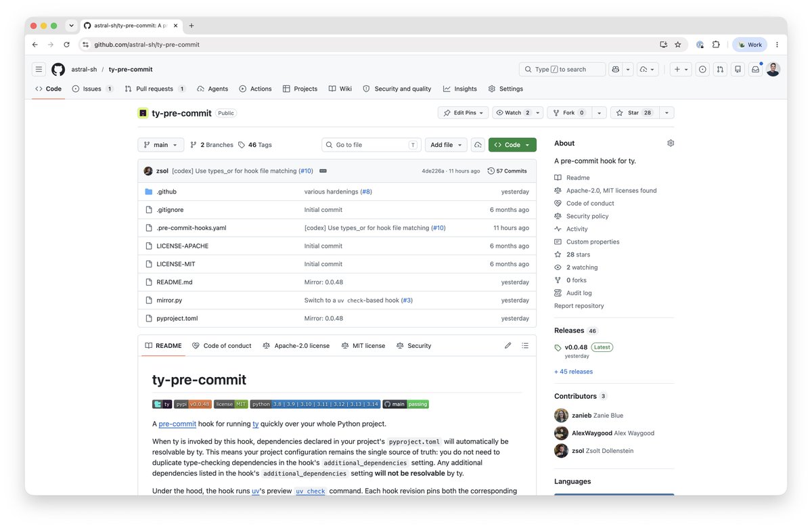Open pull requests icon in top header
The height and width of the screenshot is (528, 812).
720,69
